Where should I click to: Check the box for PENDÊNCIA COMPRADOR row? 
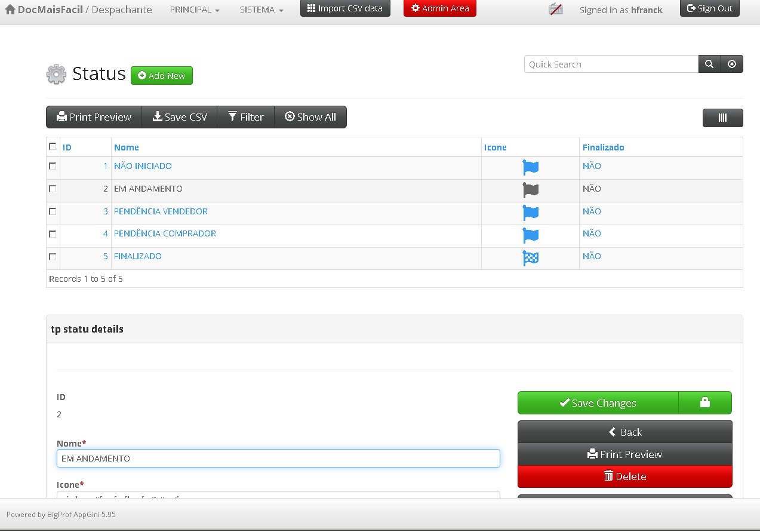[x=53, y=234]
